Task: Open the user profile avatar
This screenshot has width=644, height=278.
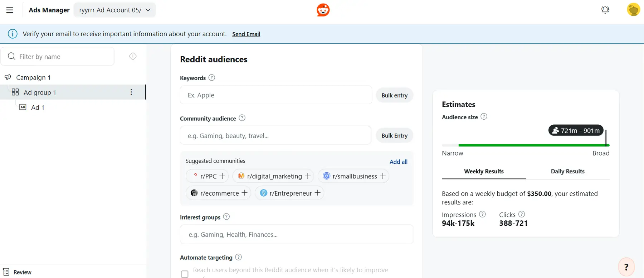Action: click(x=633, y=10)
